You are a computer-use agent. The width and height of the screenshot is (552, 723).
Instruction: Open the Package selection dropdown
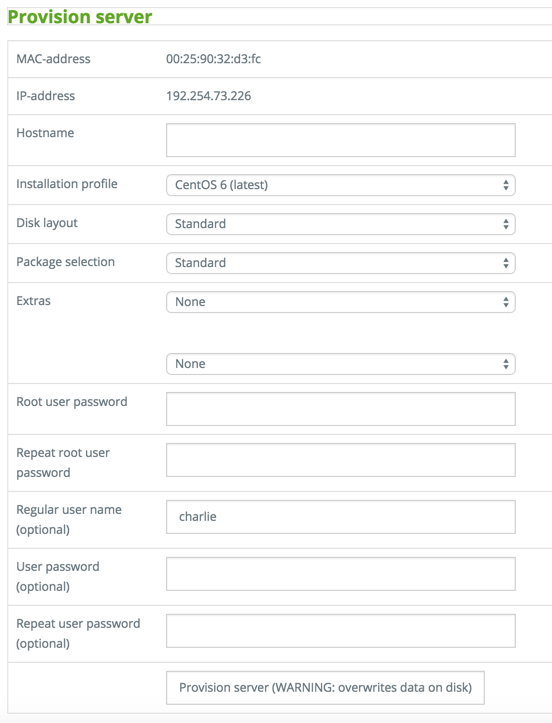340,263
